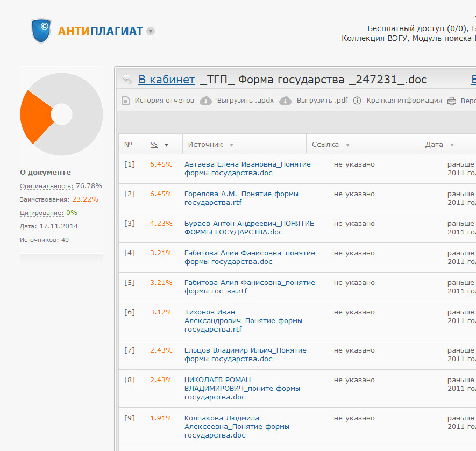Click the 1.91% value in row [9]
Screen dimensions: 476x451
tap(161, 418)
